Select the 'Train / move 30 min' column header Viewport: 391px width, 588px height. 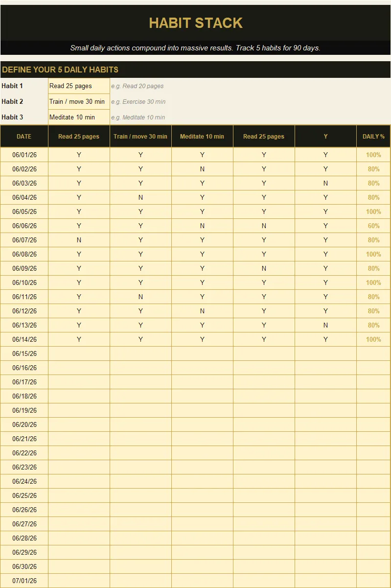point(140,137)
